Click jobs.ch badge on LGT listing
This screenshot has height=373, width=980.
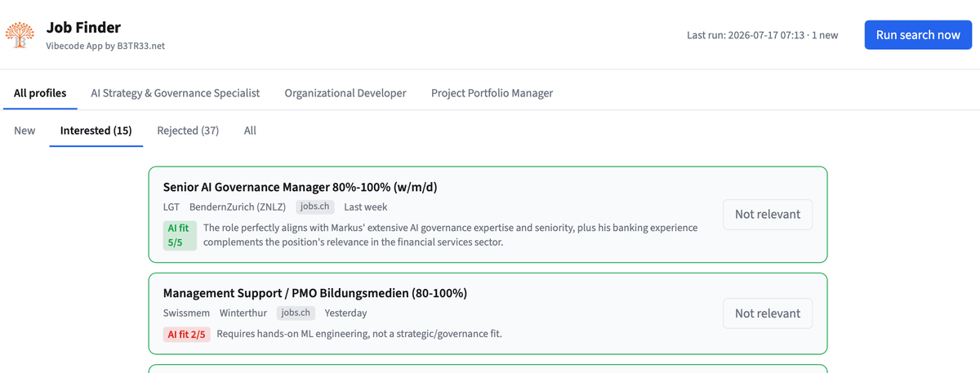point(315,207)
